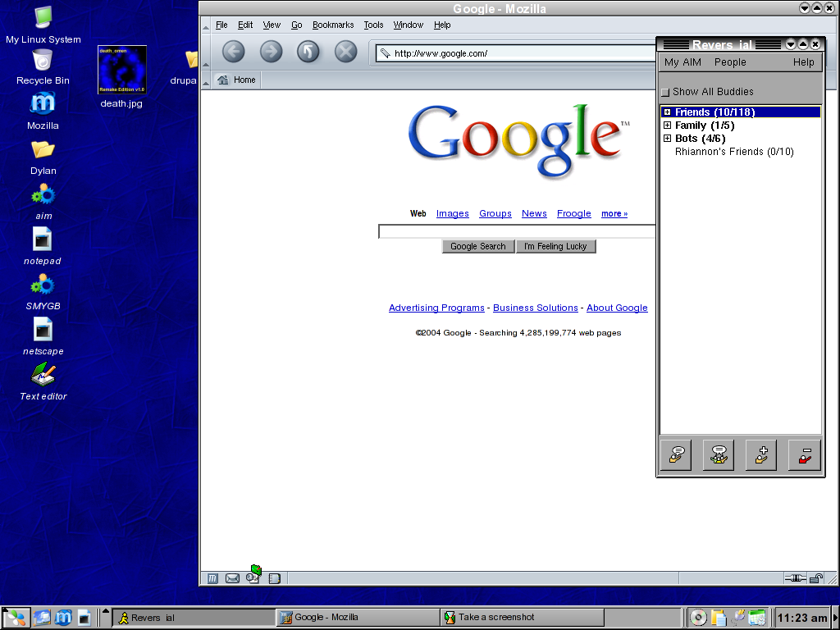Click the Reload button in Mozilla toolbar
The image size is (840, 630).
tap(308, 52)
